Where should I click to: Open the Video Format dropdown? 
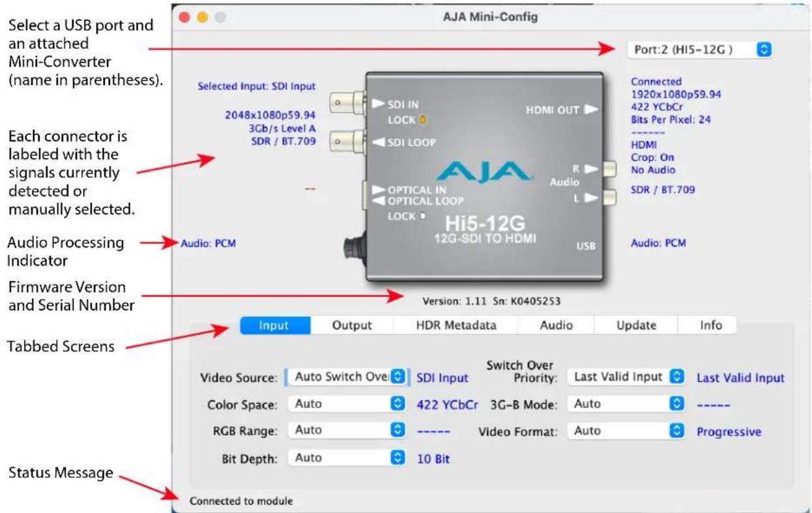tap(626, 431)
